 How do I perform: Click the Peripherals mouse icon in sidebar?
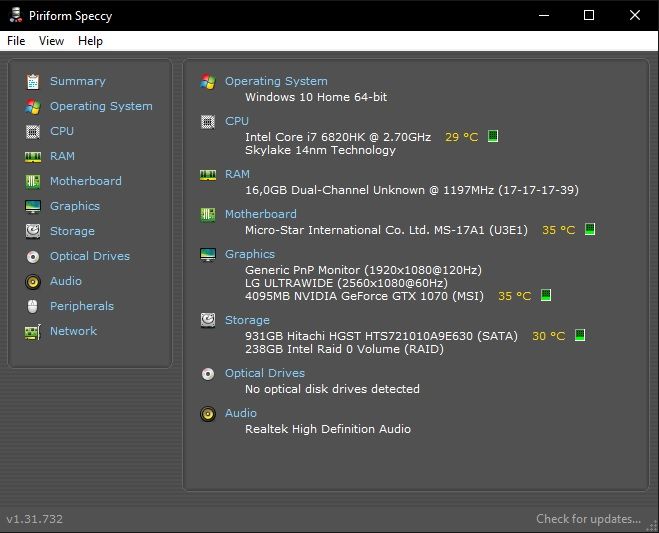tap(33, 306)
